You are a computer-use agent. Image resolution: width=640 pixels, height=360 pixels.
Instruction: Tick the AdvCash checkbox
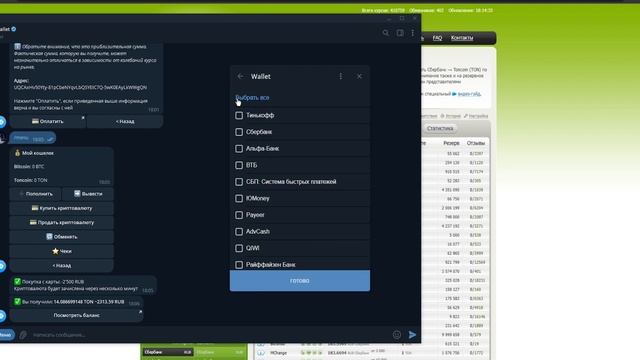239,231
